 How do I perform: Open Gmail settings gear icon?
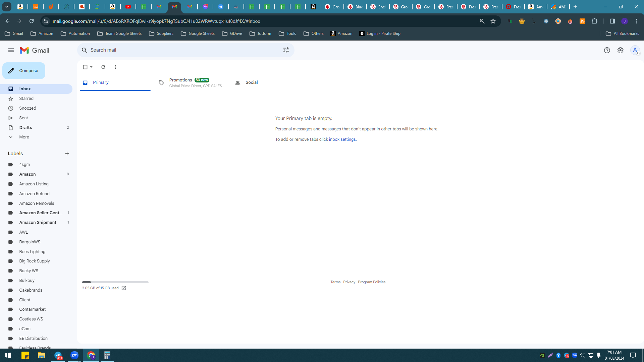(620, 50)
